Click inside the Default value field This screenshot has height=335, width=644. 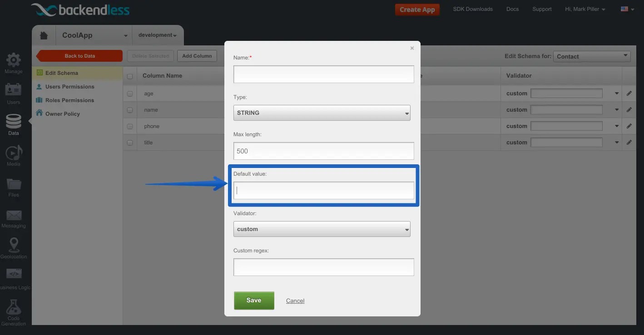tap(323, 190)
